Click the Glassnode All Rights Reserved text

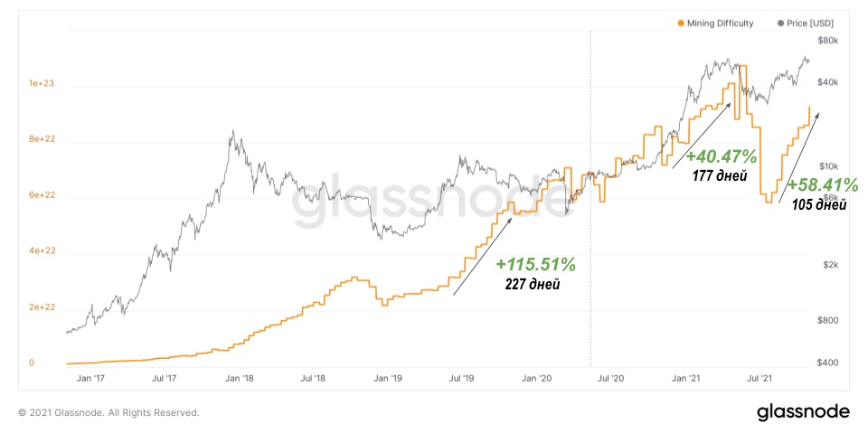pyautogui.click(x=108, y=412)
